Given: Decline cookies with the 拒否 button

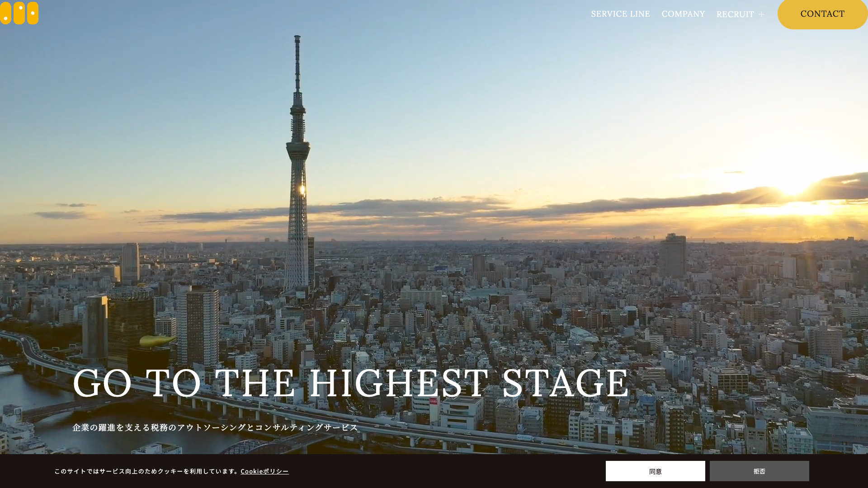Looking at the screenshot, I should pos(759,471).
